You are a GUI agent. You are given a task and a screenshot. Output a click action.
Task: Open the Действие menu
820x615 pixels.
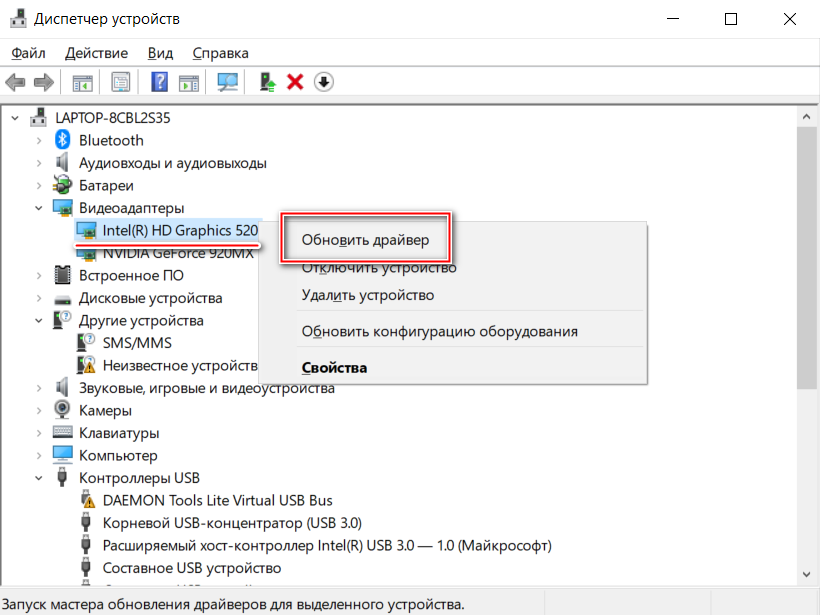(96, 53)
